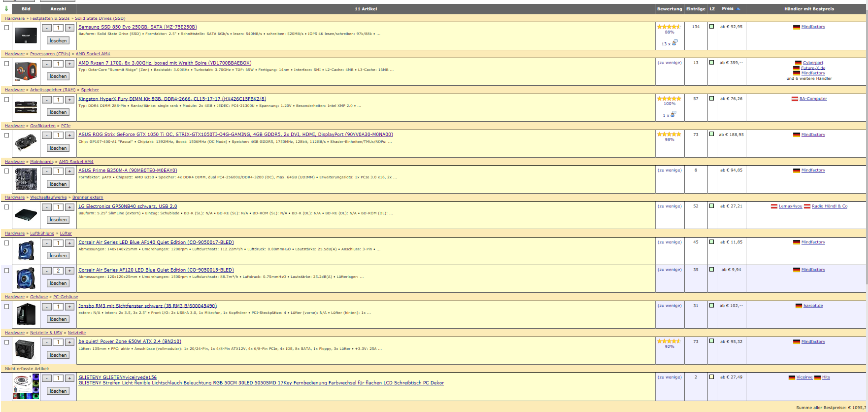Visit Cyberport merchant link for Ryzen 7

pos(813,63)
